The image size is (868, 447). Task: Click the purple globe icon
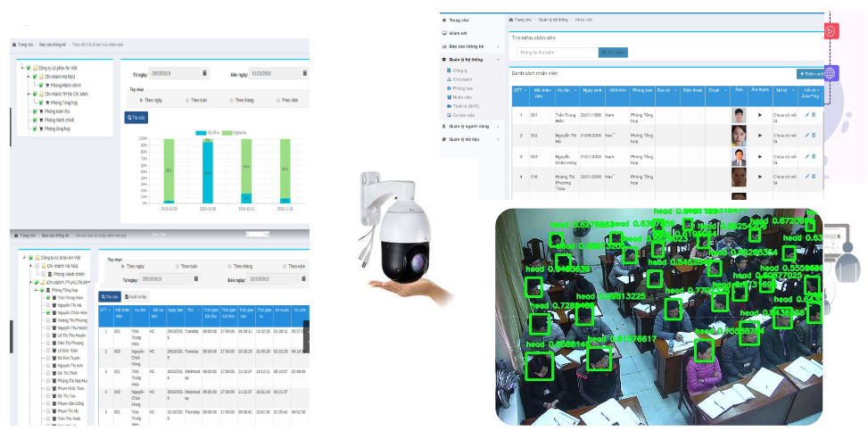[831, 74]
